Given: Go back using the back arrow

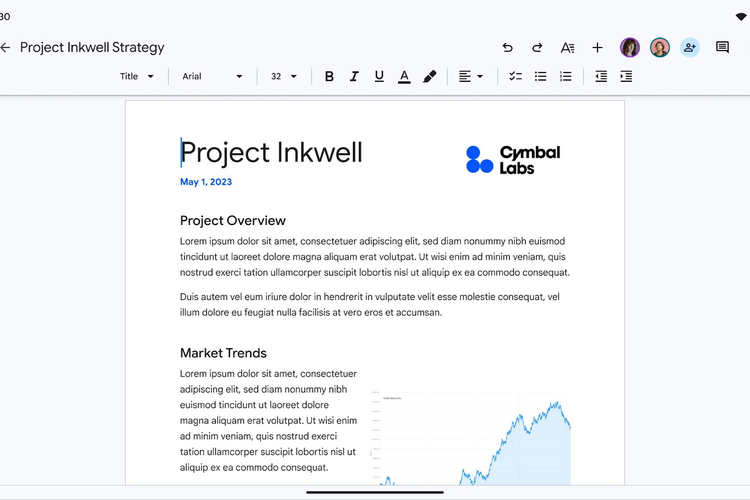Looking at the screenshot, I should tap(6, 47).
